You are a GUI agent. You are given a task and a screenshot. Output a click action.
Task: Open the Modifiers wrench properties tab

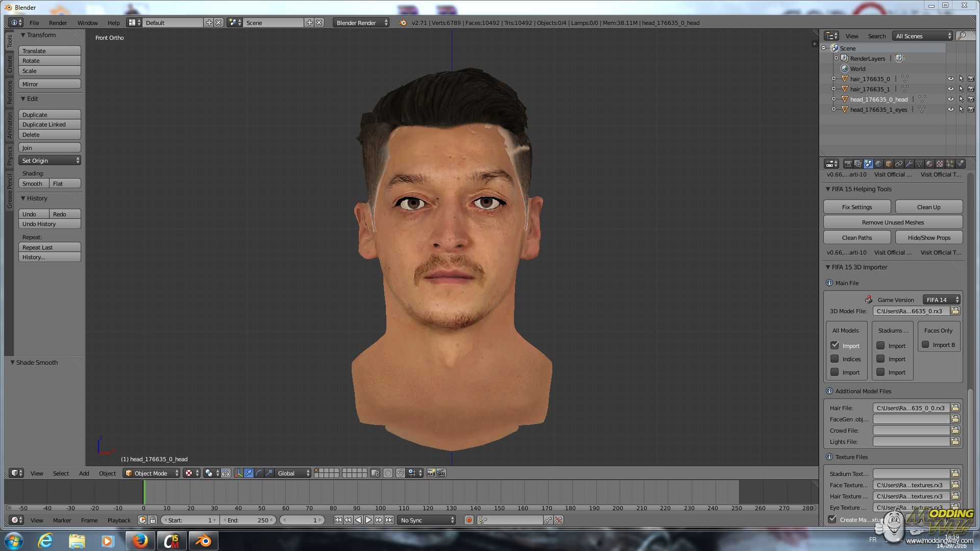909,164
